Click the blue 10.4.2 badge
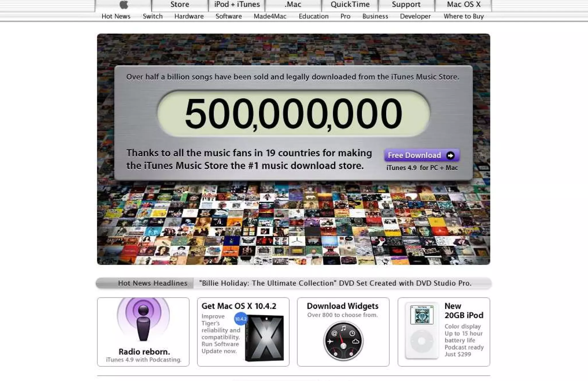588x381 pixels. pyautogui.click(x=241, y=319)
